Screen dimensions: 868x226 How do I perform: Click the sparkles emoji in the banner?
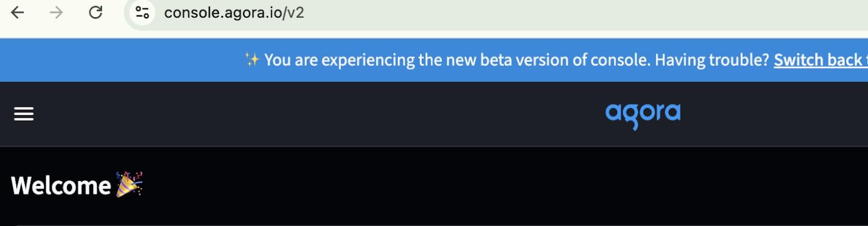pyautogui.click(x=252, y=60)
